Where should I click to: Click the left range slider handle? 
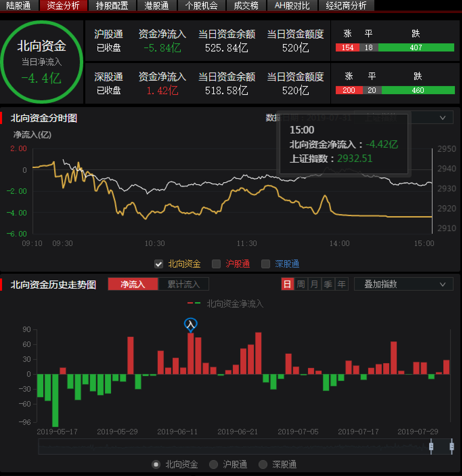[x=431, y=446]
